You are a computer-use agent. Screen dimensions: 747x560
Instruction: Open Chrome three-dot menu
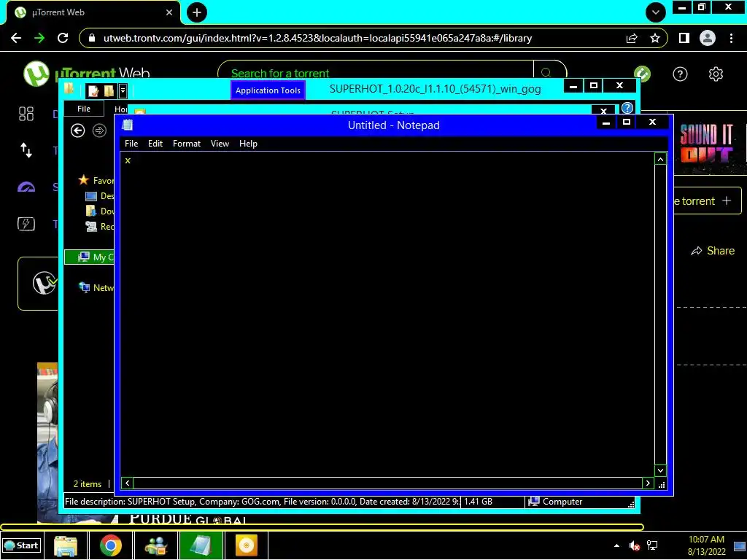click(731, 38)
